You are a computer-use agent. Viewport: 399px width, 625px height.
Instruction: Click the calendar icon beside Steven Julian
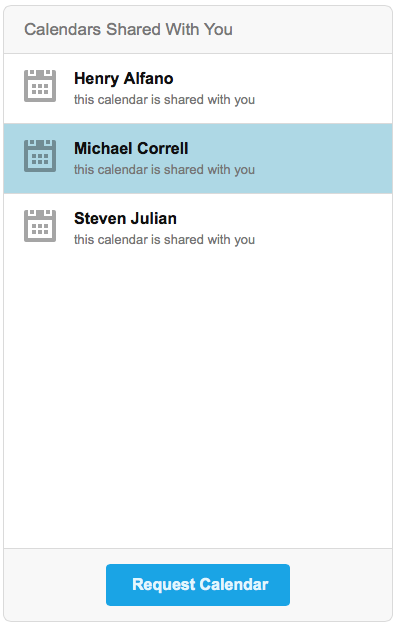click(x=40, y=226)
